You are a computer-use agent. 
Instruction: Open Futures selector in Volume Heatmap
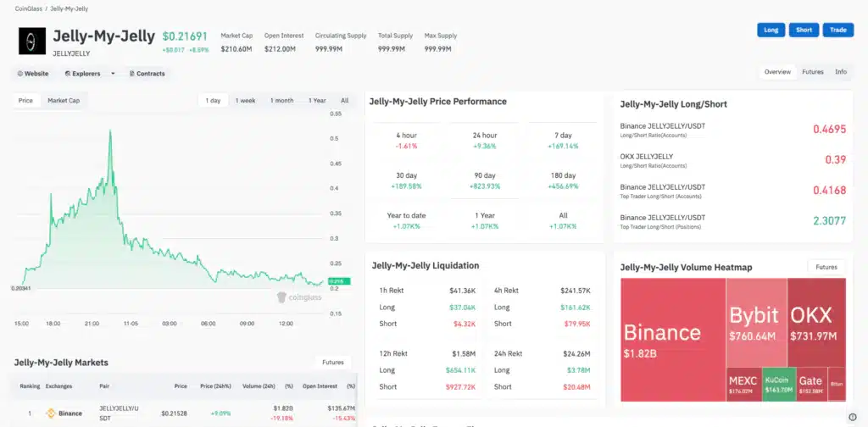tap(826, 267)
